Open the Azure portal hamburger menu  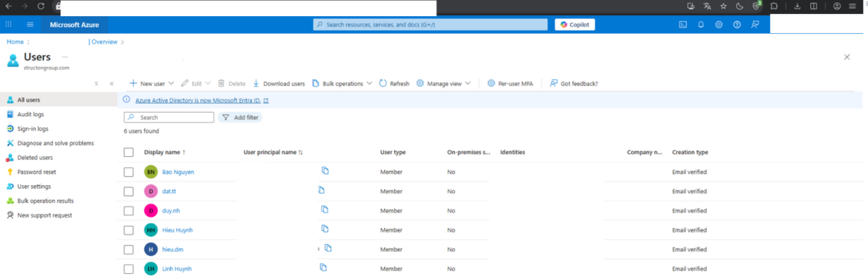click(30, 25)
